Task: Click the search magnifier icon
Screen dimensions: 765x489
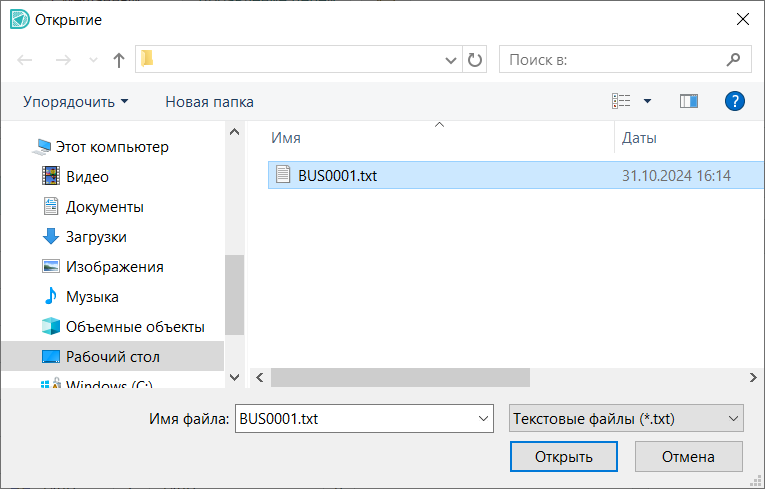Action: pyautogui.click(x=734, y=60)
